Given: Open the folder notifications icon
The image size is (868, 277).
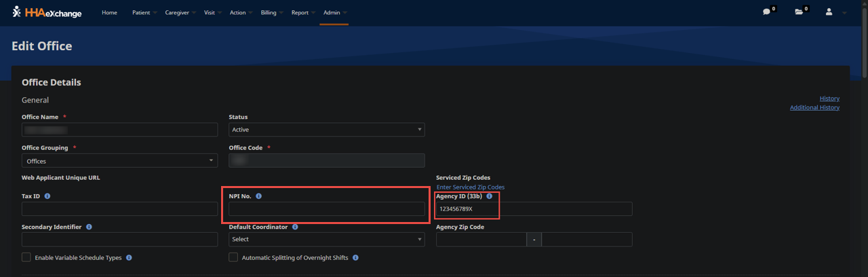Looking at the screenshot, I should click(799, 12).
